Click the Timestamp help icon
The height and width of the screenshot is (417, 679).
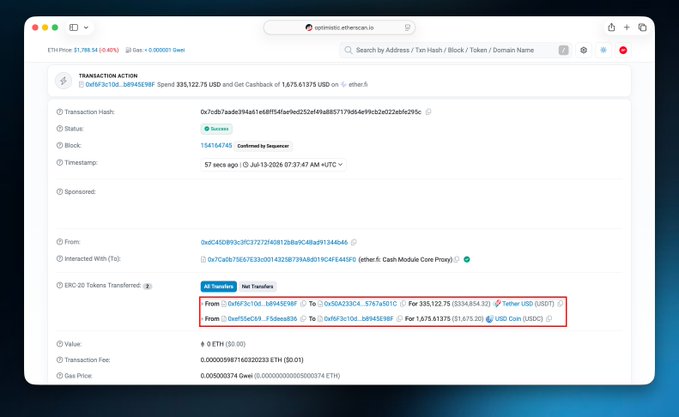pos(60,163)
